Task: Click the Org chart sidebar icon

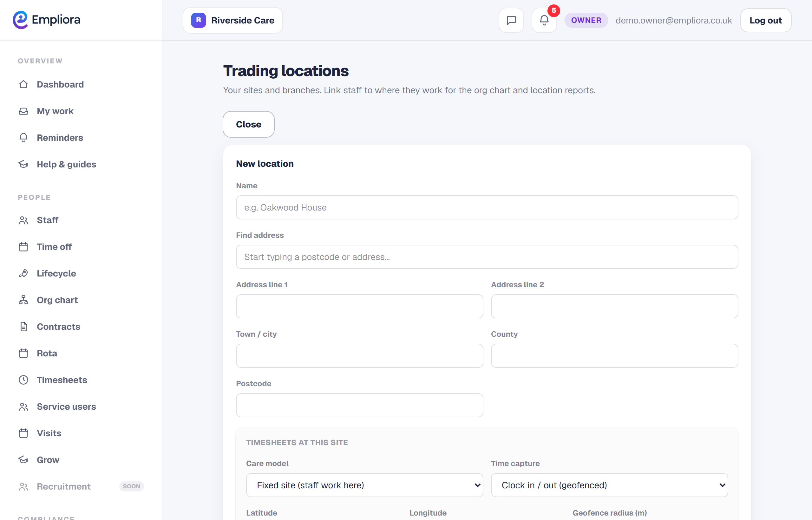Action: click(x=23, y=300)
